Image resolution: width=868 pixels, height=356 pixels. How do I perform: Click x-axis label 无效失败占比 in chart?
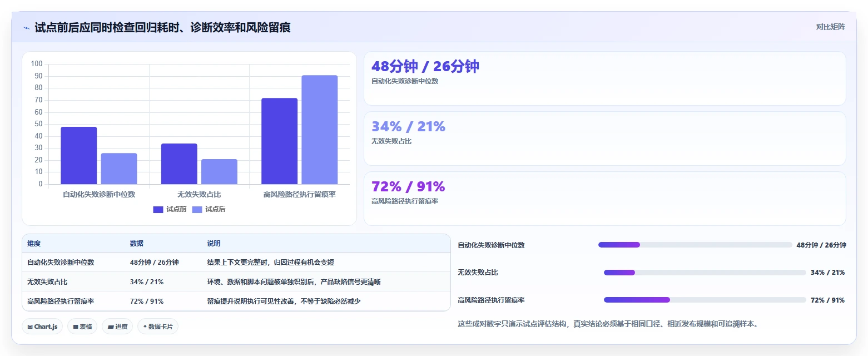[199, 194]
